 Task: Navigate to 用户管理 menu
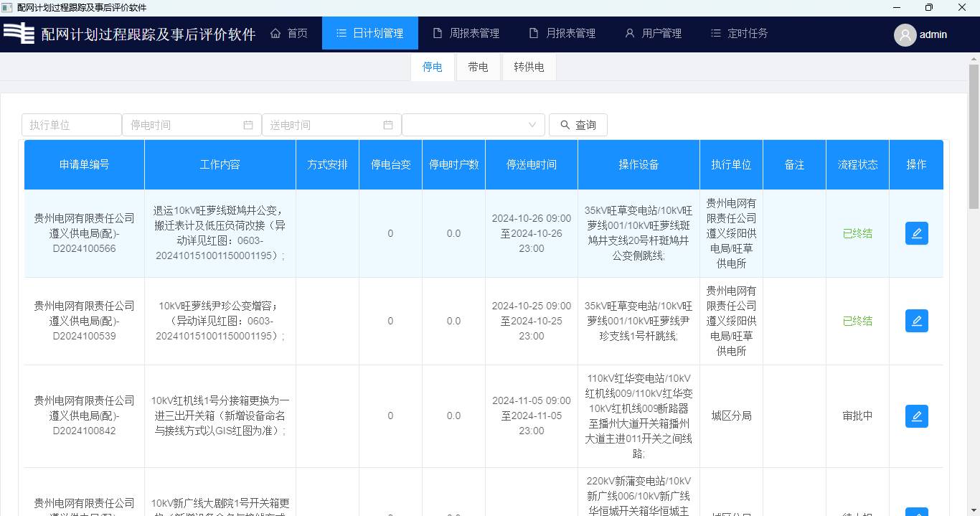653,33
